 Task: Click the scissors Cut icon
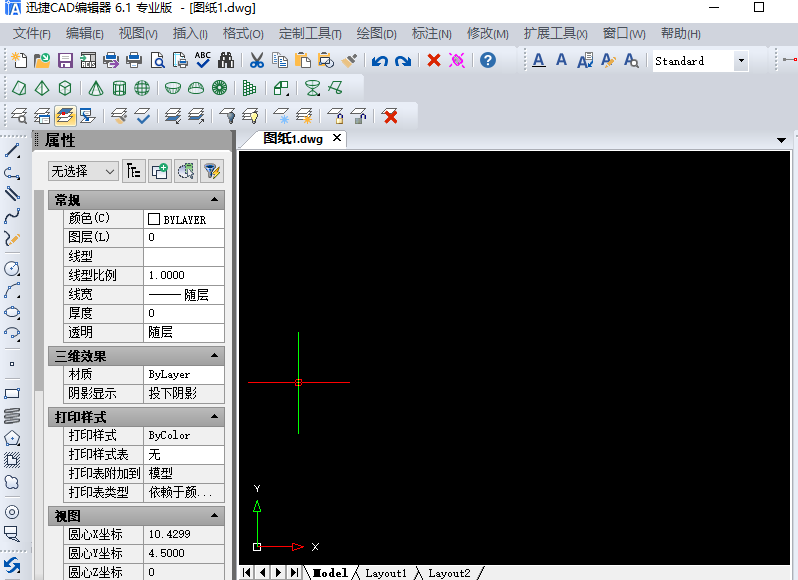(257, 61)
